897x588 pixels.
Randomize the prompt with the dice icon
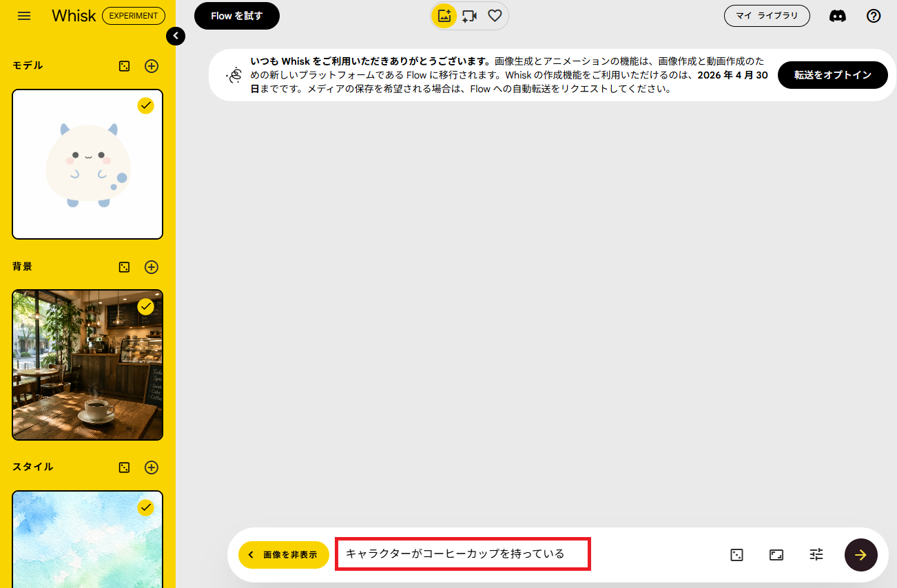pyautogui.click(x=736, y=555)
